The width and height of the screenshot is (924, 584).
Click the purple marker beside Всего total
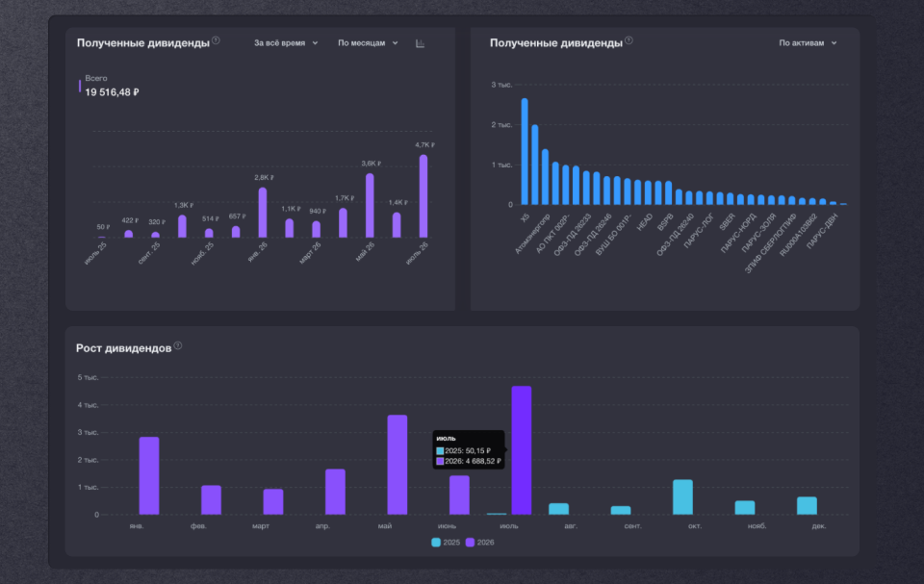[80, 86]
